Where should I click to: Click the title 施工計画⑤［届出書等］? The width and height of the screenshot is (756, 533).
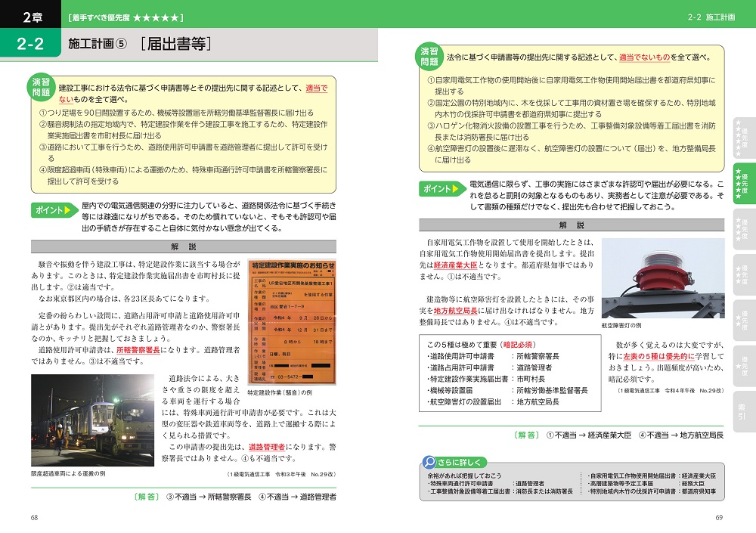(x=140, y=44)
